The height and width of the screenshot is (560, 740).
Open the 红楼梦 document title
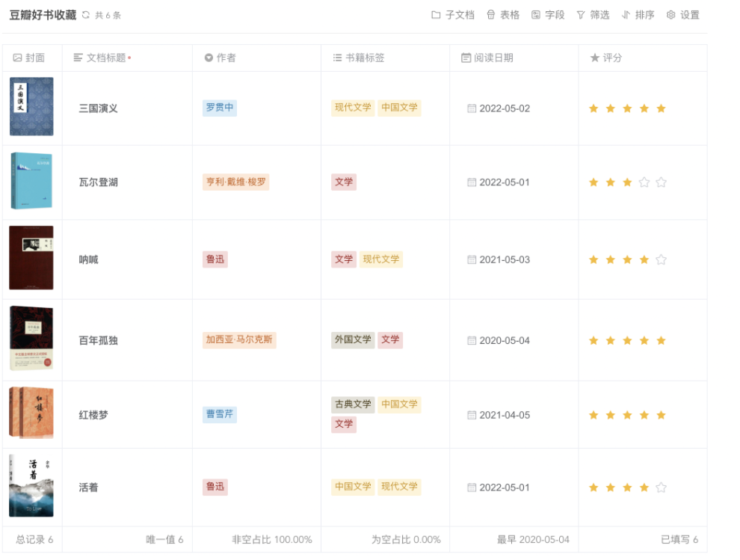point(93,415)
